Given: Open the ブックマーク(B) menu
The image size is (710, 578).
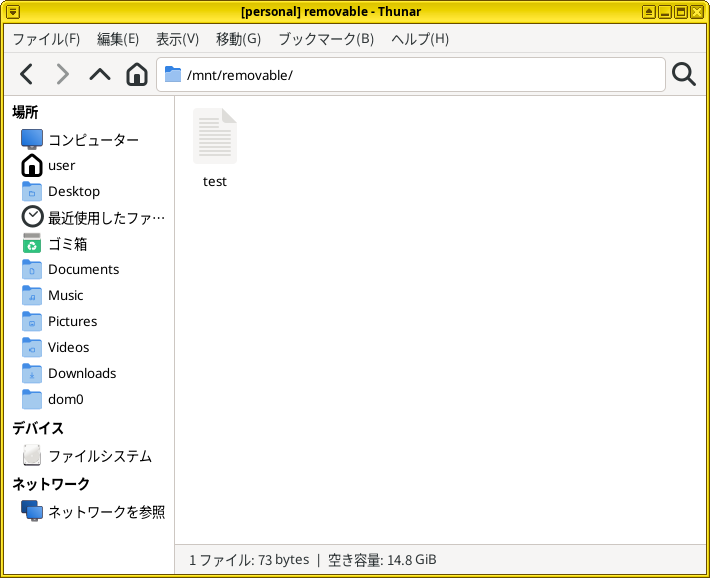Looking at the screenshot, I should 326,39.
